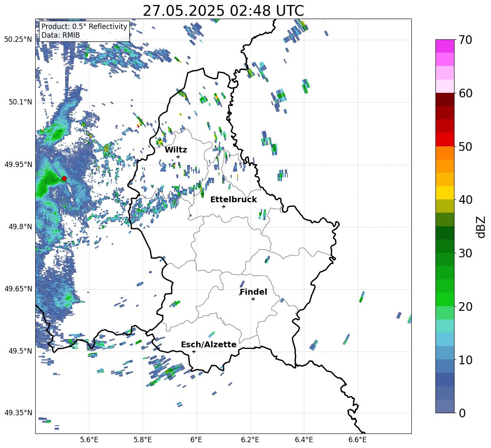Image resolution: width=491 pixels, height=448 pixels.
Task: Click the 6.6°E longitude label
Action: [x=357, y=440]
